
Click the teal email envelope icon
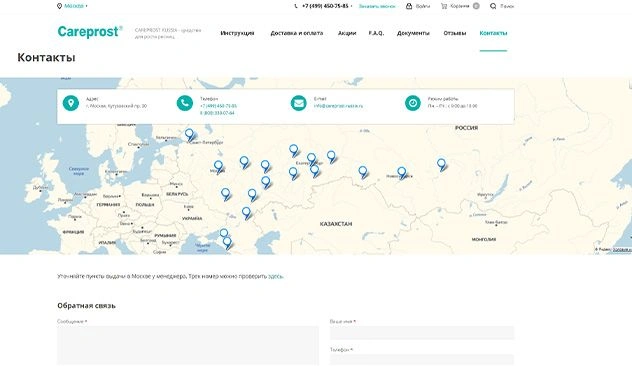pyautogui.click(x=299, y=103)
